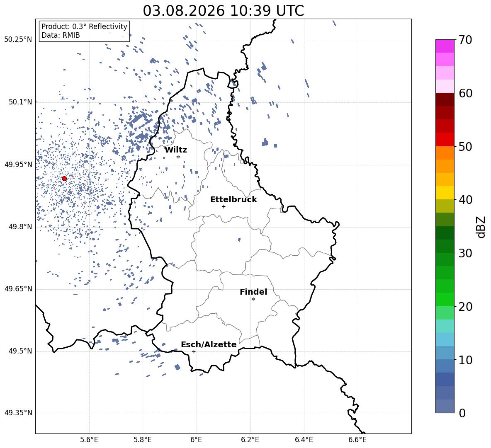Click the Wiltz station cross marker
The height and width of the screenshot is (448, 491).
coord(178,157)
